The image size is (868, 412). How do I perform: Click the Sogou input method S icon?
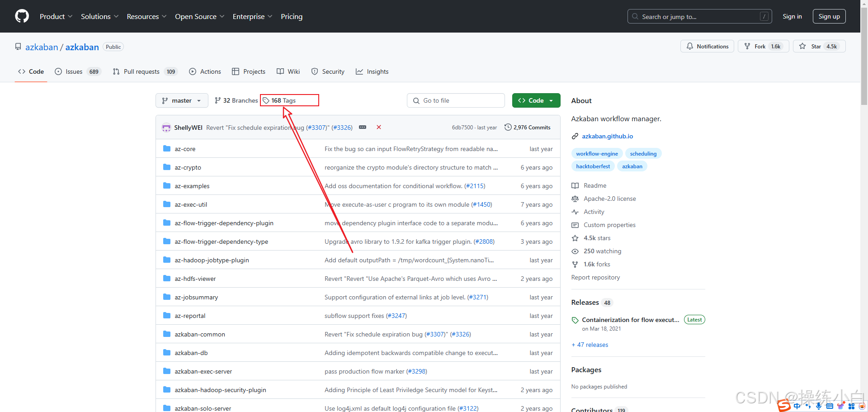click(x=784, y=406)
